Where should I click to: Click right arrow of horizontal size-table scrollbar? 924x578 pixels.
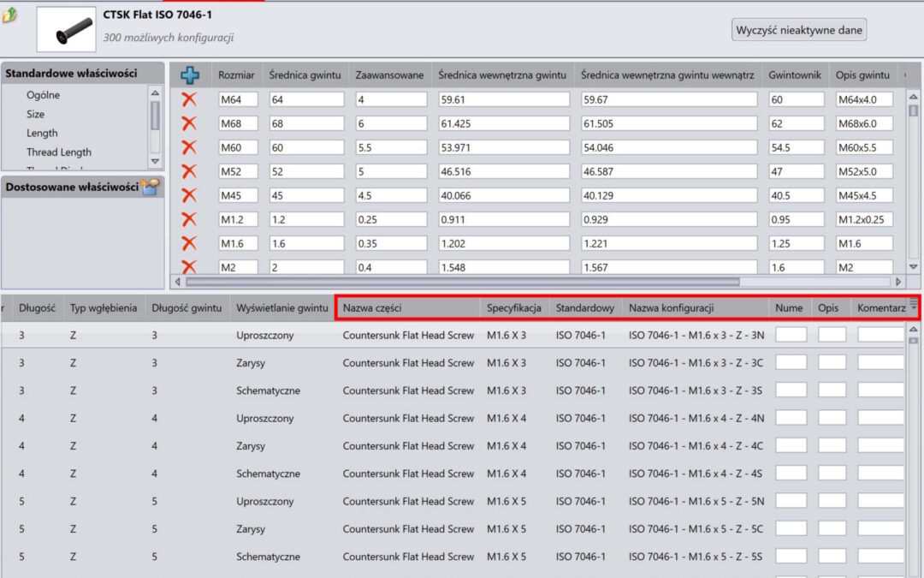point(898,282)
